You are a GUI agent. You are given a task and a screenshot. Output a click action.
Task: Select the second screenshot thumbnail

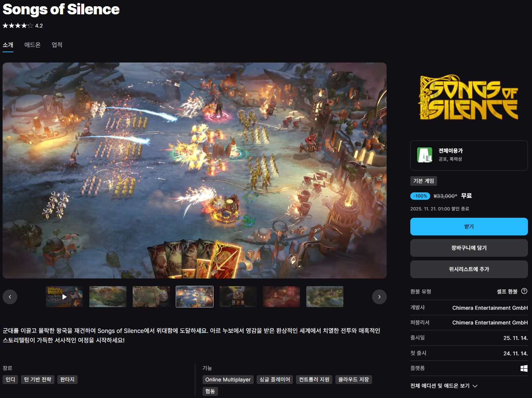108,296
